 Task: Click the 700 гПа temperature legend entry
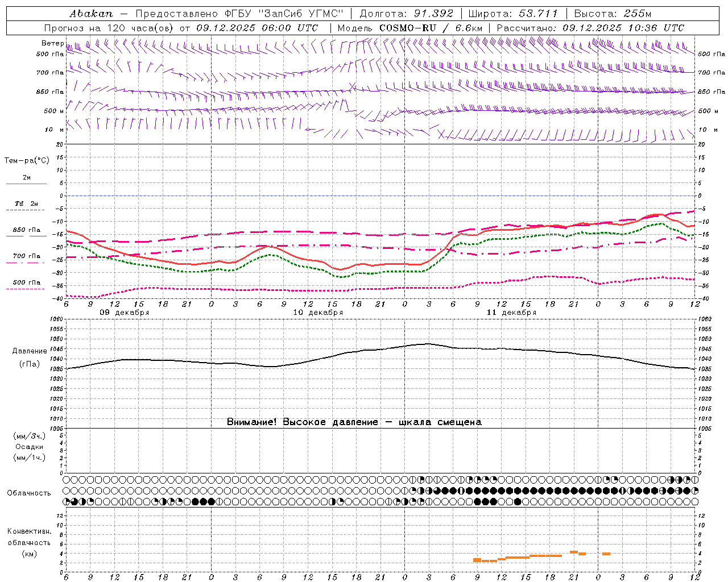27,256
